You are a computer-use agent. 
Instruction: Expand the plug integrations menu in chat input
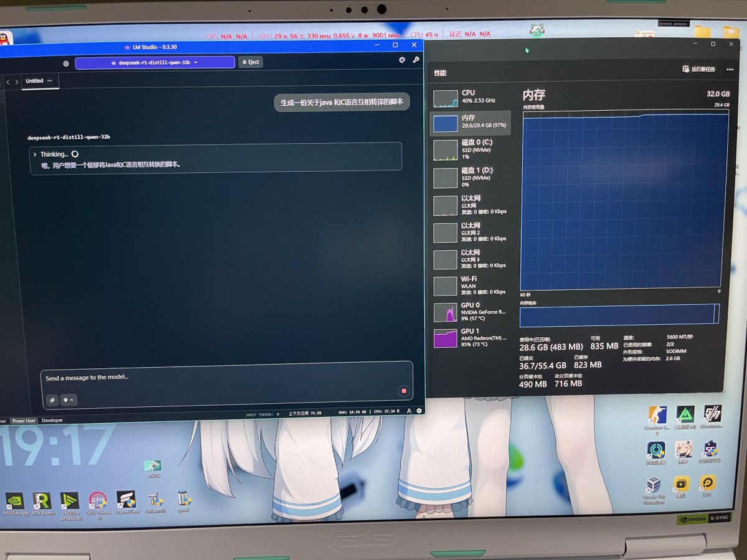pos(68,399)
